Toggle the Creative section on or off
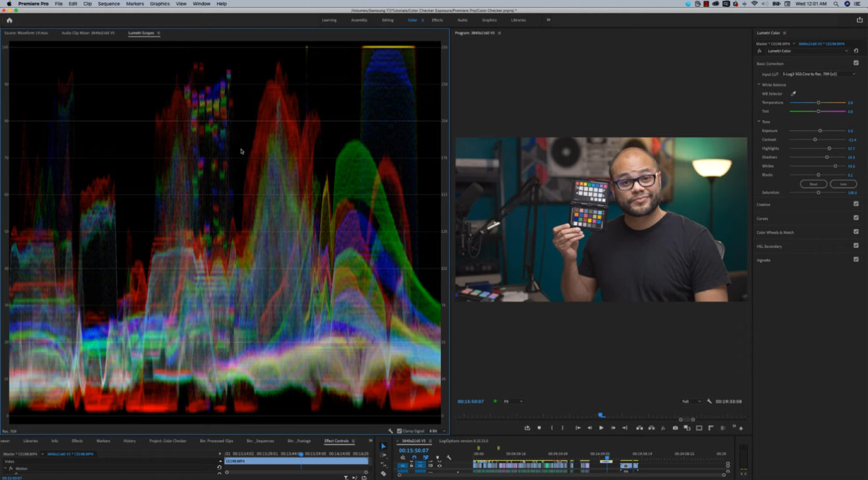Viewport: 868px width, 480px height. coord(857,203)
